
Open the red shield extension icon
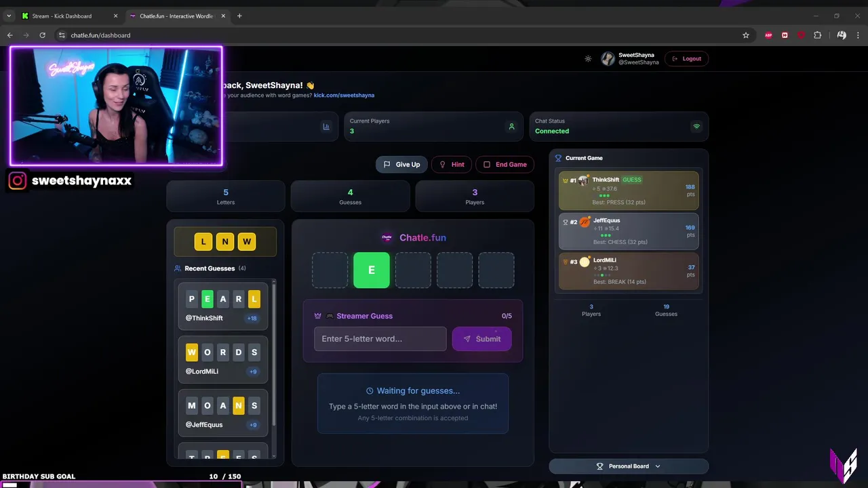pyautogui.click(x=801, y=35)
